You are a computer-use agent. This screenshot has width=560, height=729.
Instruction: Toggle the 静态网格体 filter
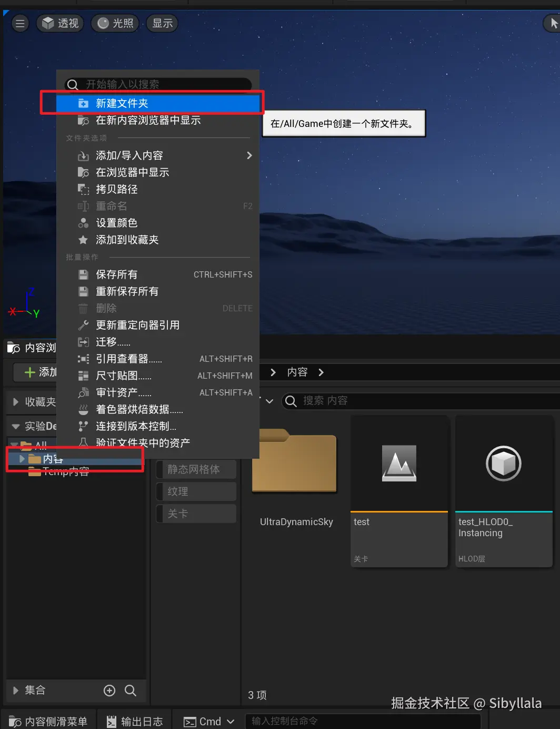point(196,469)
